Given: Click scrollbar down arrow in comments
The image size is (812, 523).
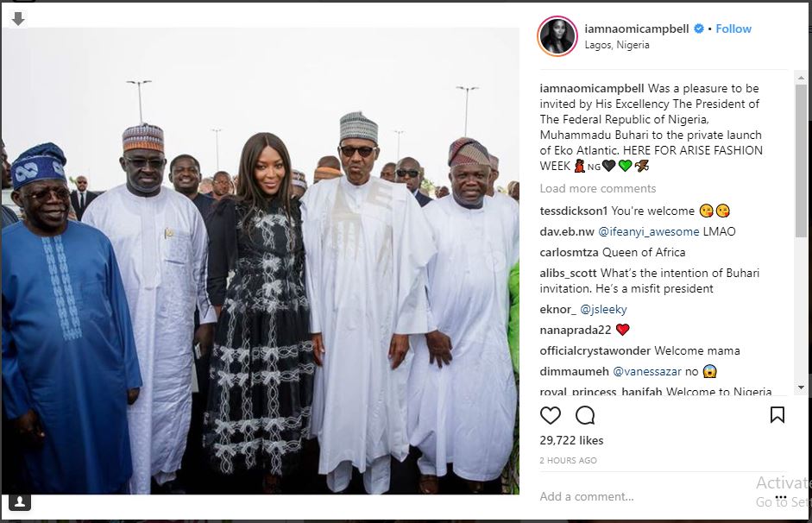Looking at the screenshot, I should point(801,388).
